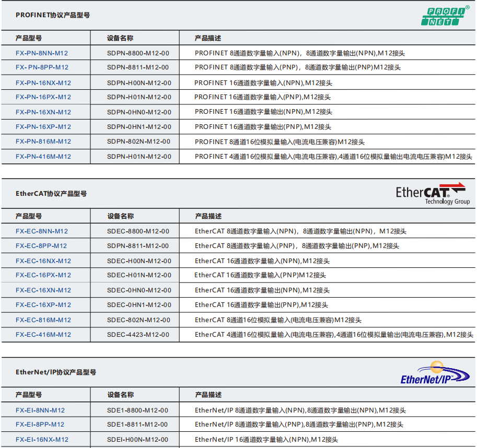This screenshot has width=477, height=448.
Task: Open product model FX-PN-8NN-M12 link
Action: [x=42, y=53]
